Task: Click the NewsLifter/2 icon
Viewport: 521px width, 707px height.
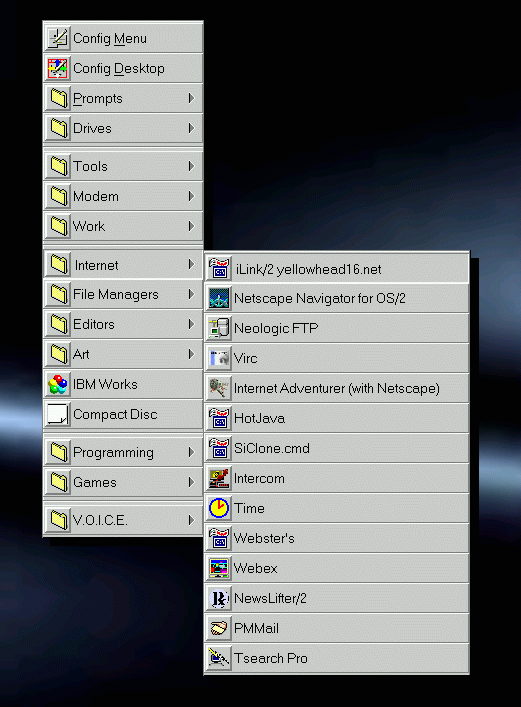Action: 220,598
